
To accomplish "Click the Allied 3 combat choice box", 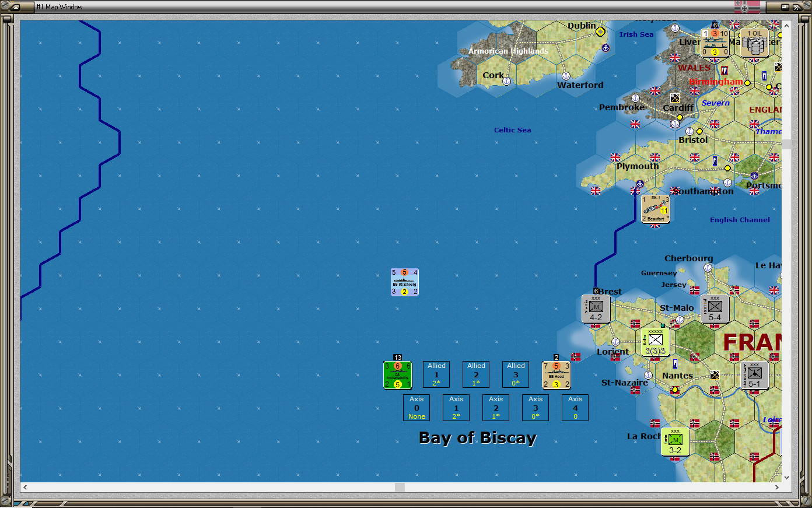I will click(x=516, y=374).
